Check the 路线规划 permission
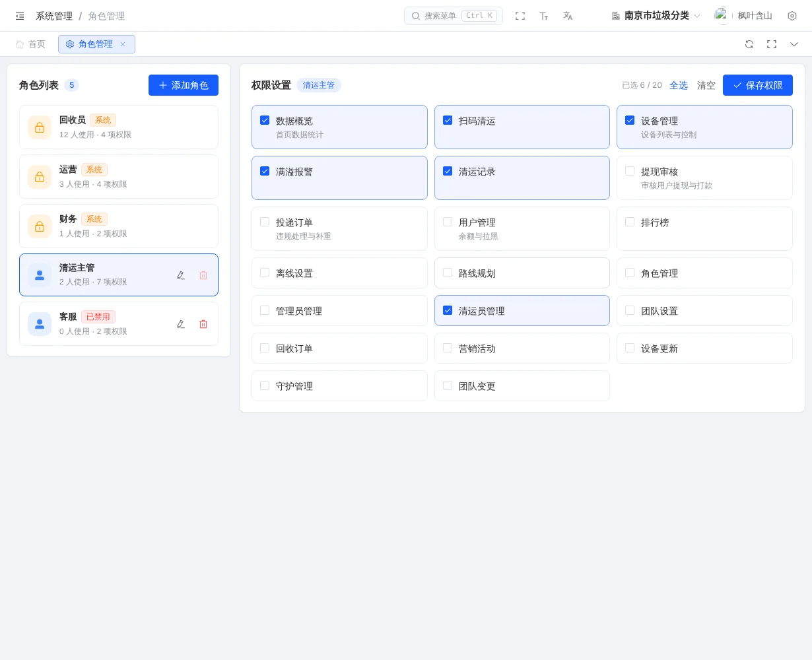 [x=448, y=273]
